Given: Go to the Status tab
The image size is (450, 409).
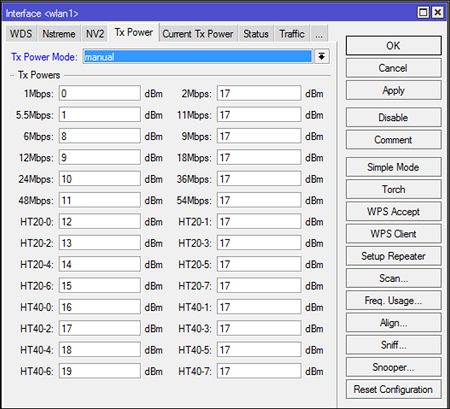Looking at the screenshot, I should (256, 34).
